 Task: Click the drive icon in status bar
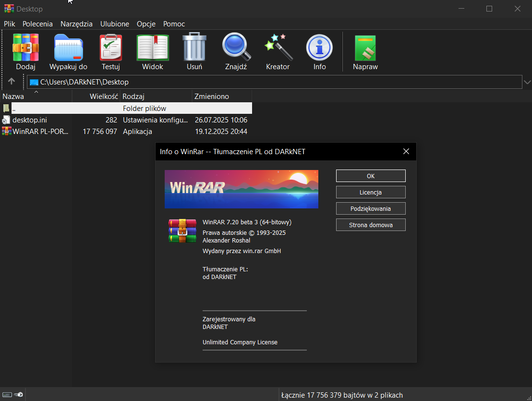(7, 395)
